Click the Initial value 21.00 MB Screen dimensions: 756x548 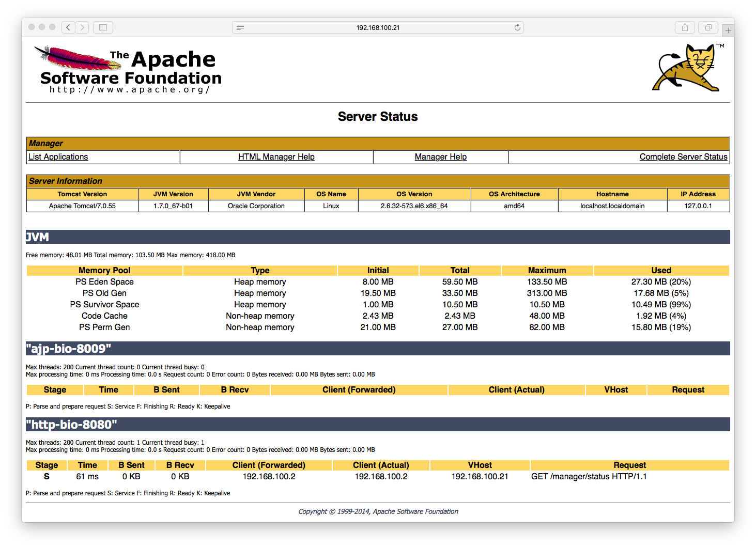coord(378,327)
